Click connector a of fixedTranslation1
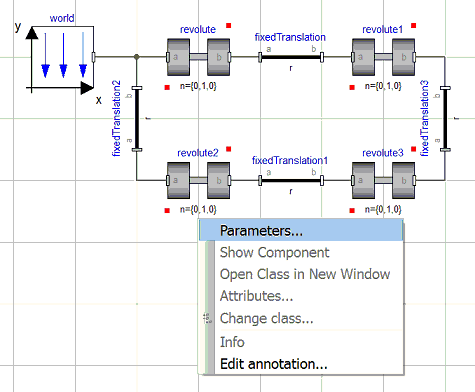The width and height of the screenshot is (475, 392). [260, 180]
